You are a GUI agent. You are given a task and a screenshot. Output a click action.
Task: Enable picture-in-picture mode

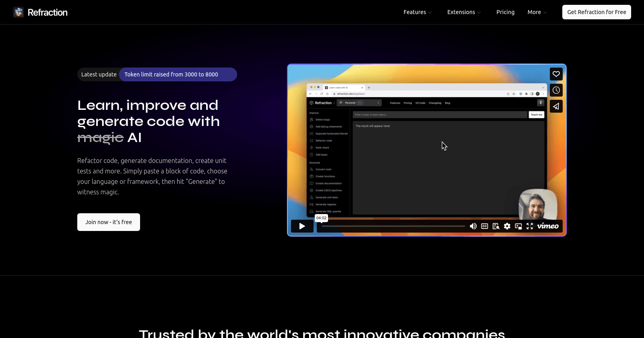coord(518,226)
